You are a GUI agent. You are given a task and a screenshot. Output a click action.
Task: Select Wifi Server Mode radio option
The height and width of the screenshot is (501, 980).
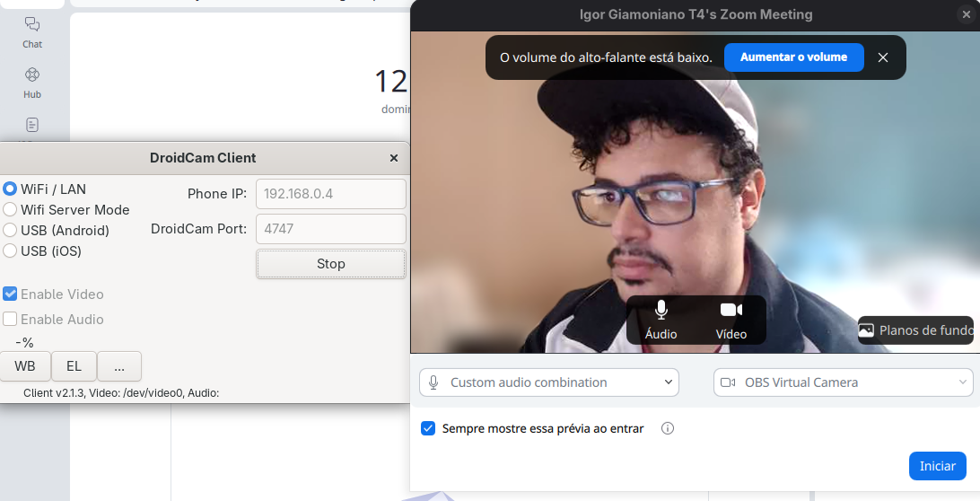10,209
